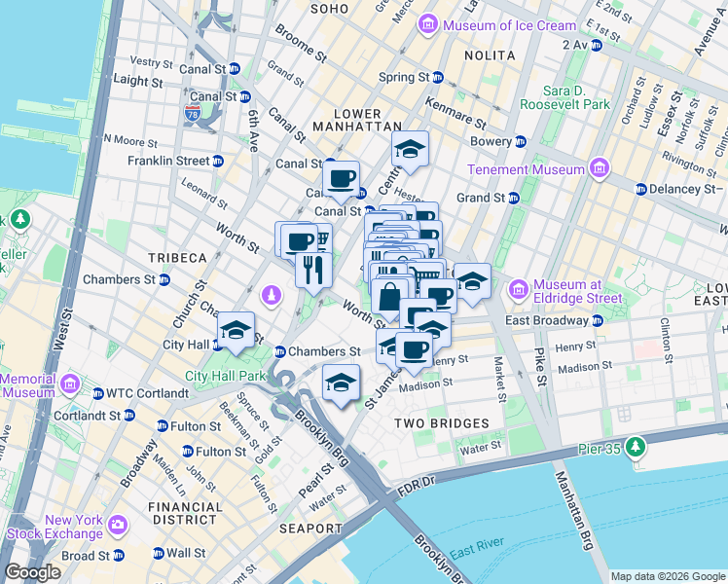Select the Franklin Street subway icon
The image size is (728, 584).
click(218, 162)
